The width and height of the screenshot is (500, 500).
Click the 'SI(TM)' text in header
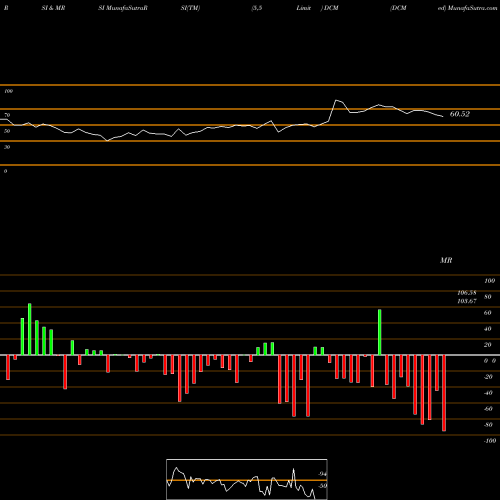click(190, 8)
